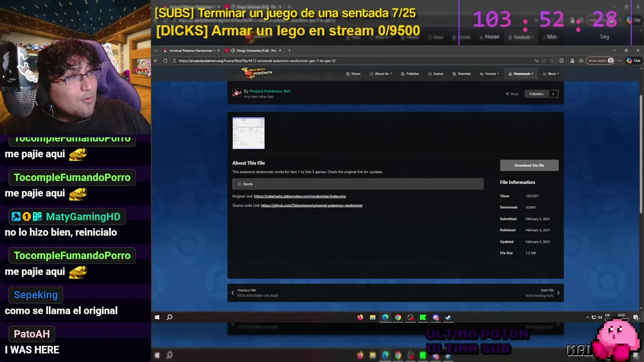Click the Project Pokémon site logo
The height and width of the screenshot is (362, 644).
click(257, 73)
